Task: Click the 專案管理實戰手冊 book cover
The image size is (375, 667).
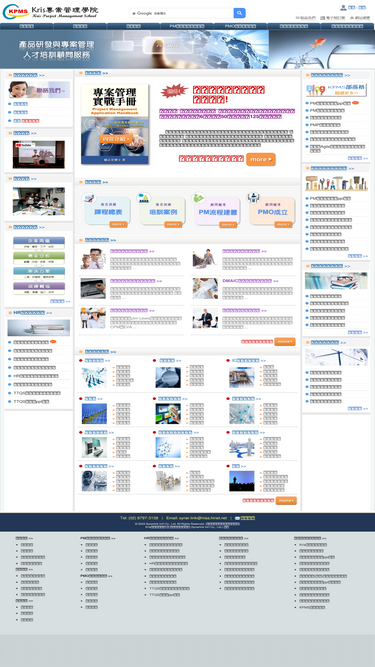Action: click(115, 124)
